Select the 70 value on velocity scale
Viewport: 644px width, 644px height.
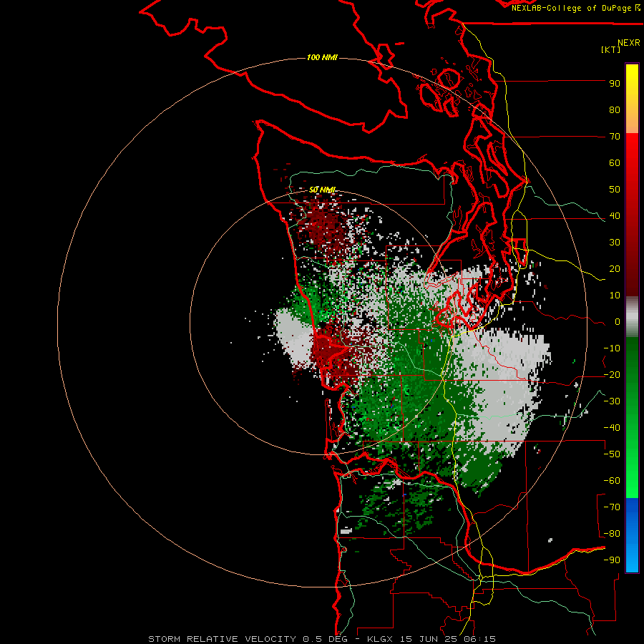pos(615,137)
